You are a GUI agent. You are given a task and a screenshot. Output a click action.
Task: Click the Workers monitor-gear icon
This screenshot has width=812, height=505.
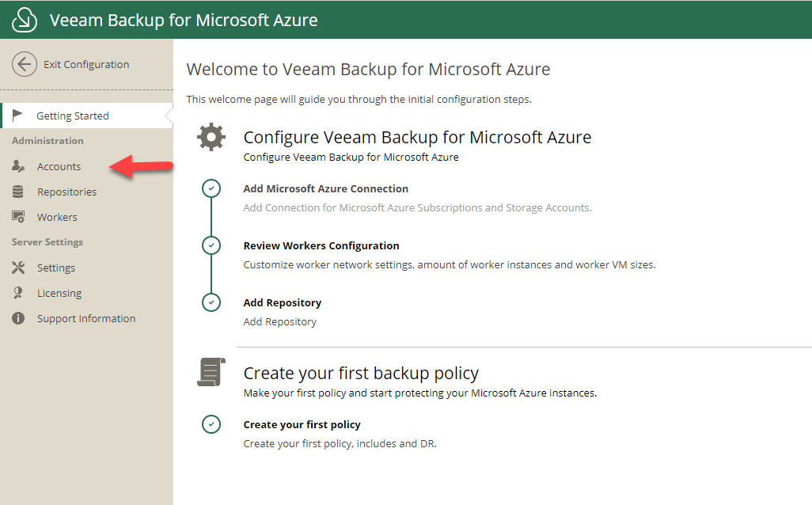point(18,217)
